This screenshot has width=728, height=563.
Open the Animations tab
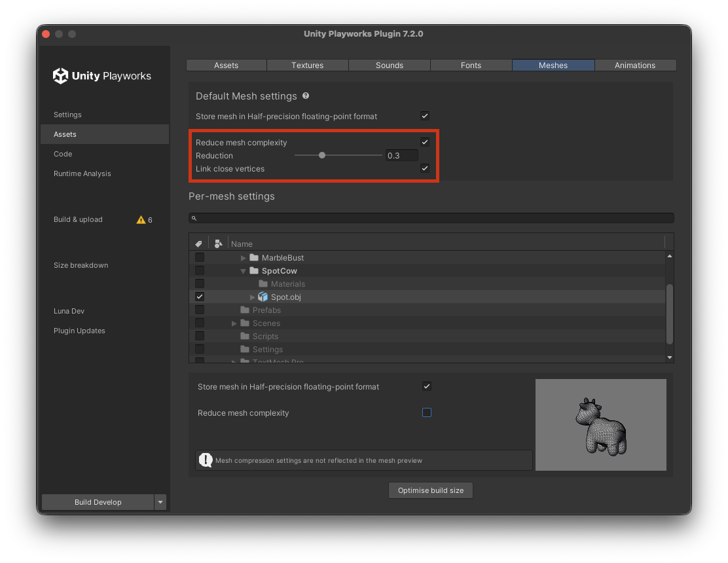(x=634, y=65)
